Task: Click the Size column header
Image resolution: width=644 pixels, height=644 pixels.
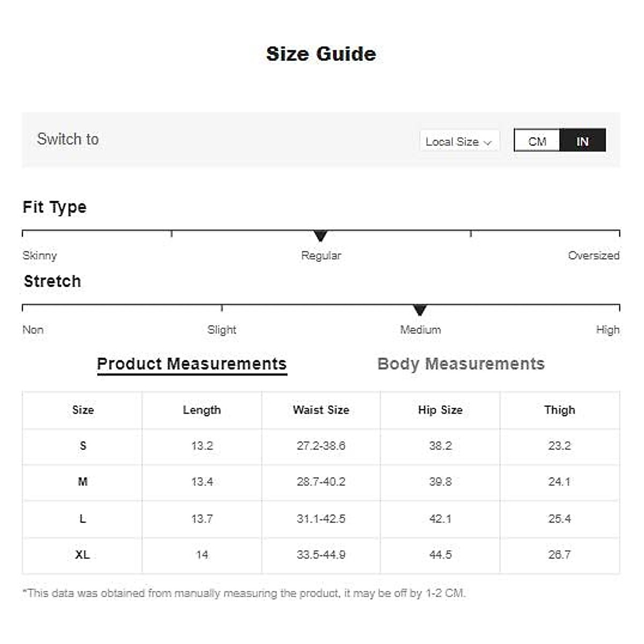Action: [x=83, y=410]
